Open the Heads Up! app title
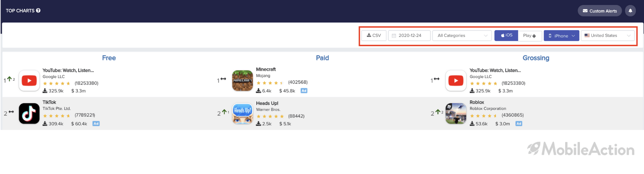Viewport: 644px width, 174px height. click(x=267, y=103)
